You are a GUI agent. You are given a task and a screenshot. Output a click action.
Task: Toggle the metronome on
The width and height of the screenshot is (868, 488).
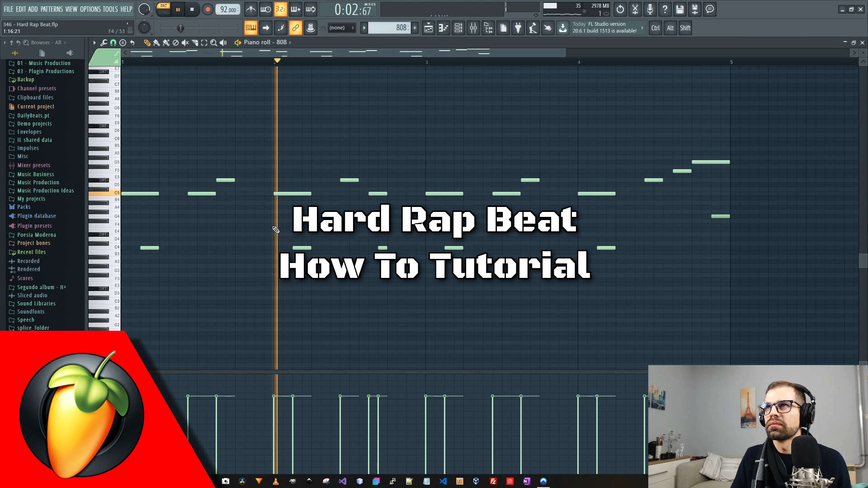coord(251,9)
